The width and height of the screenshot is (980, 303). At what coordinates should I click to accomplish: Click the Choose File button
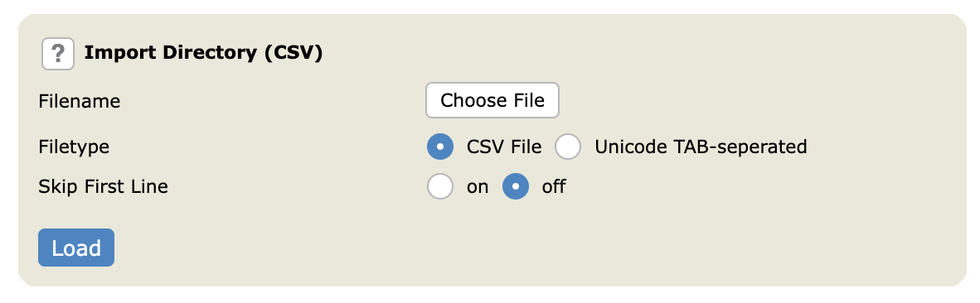pyautogui.click(x=492, y=100)
